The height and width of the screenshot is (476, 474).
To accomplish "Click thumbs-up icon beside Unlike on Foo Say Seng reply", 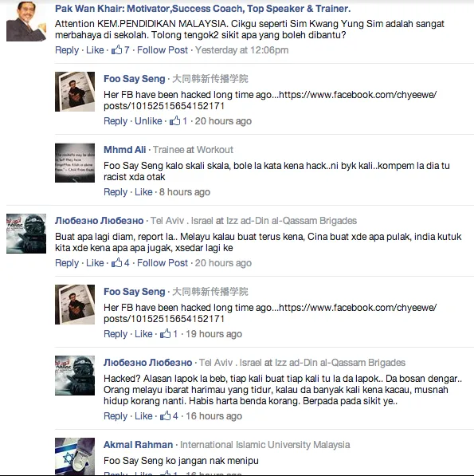I will 174,121.
